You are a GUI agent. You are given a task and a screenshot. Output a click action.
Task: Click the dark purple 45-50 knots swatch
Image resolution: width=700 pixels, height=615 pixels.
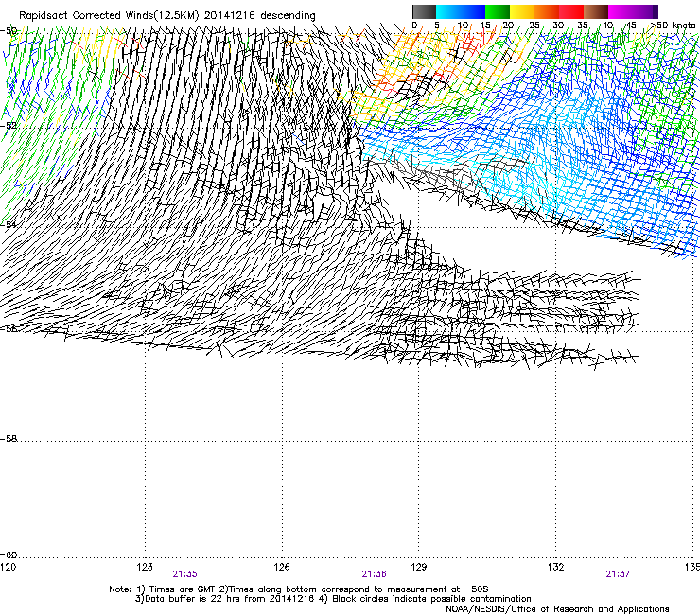tap(645, 11)
